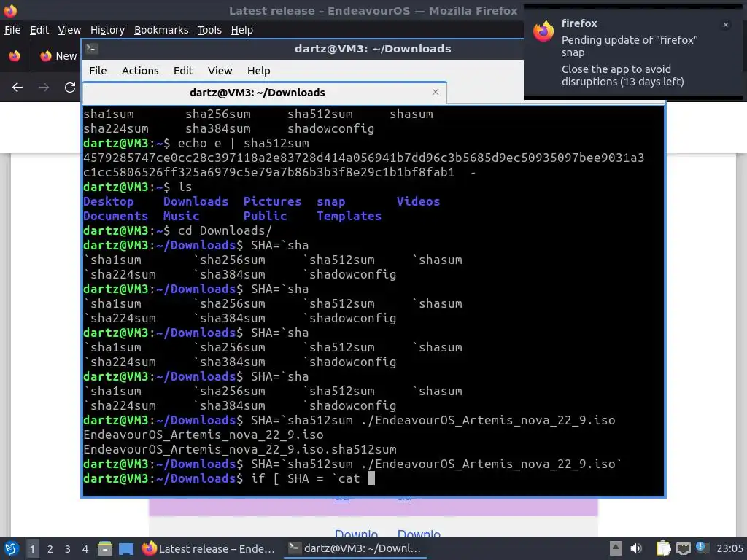The image size is (747, 560).
Task: Click the terminal cursor after 'cat'
Action: (371, 478)
